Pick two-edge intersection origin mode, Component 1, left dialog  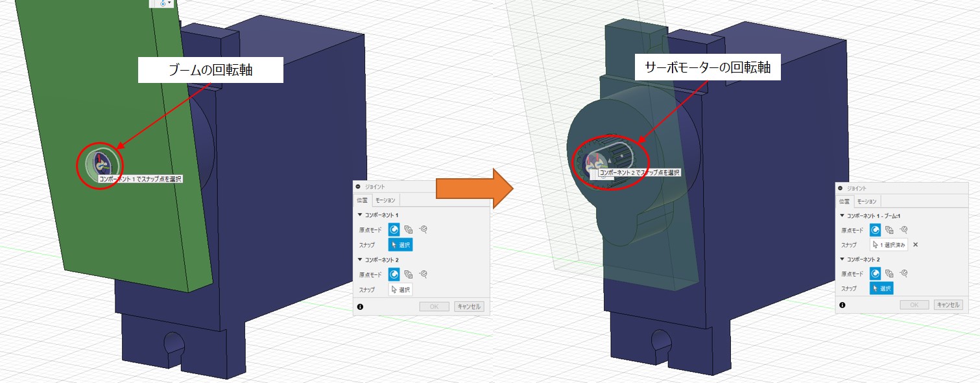click(424, 229)
